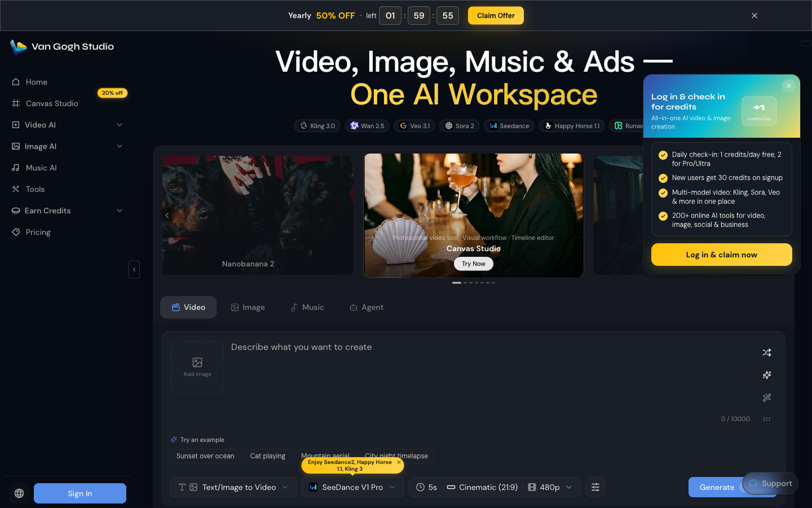This screenshot has height=508, width=812.
Task: Open the Home page from sidebar
Action: click(x=68, y=82)
